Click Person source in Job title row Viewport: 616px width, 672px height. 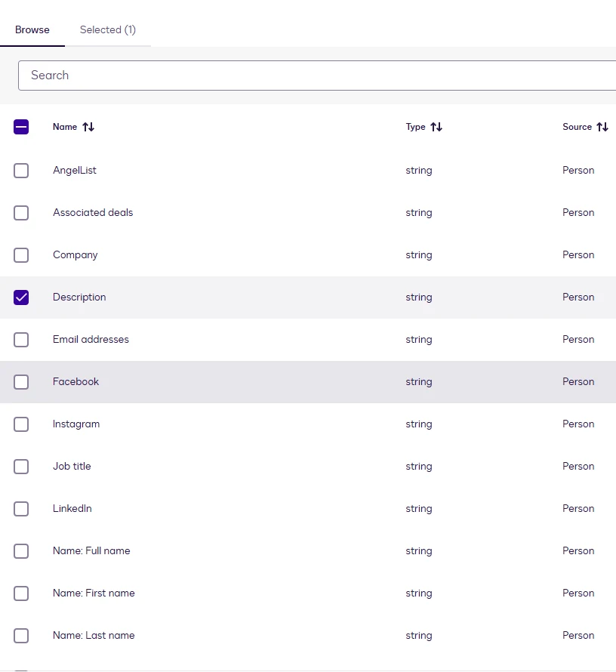[x=578, y=467]
